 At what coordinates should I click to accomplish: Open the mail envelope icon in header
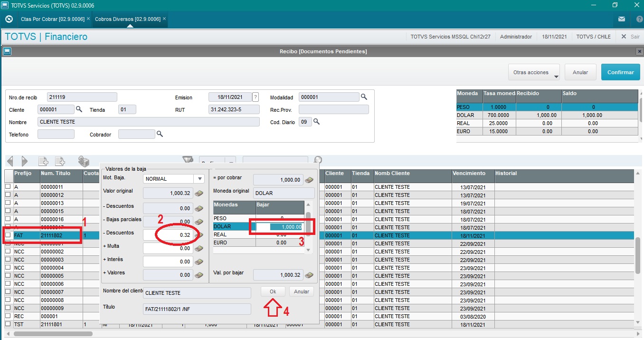pos(622,19)
